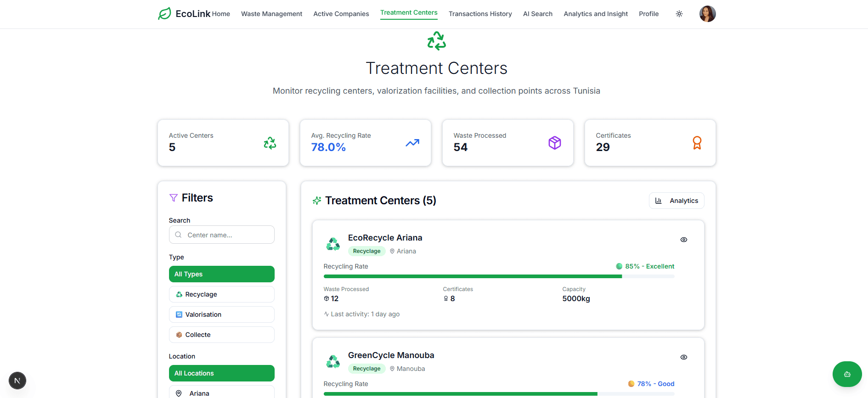868x398 pixels.
Task: Click the Waste Processed box icon
Action: click(555, 143)
